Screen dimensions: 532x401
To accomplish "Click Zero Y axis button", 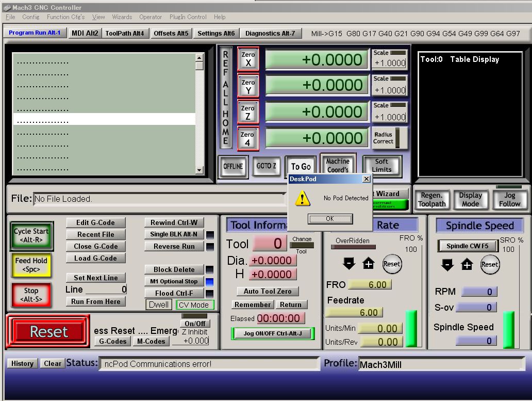I will coord(248,86).
